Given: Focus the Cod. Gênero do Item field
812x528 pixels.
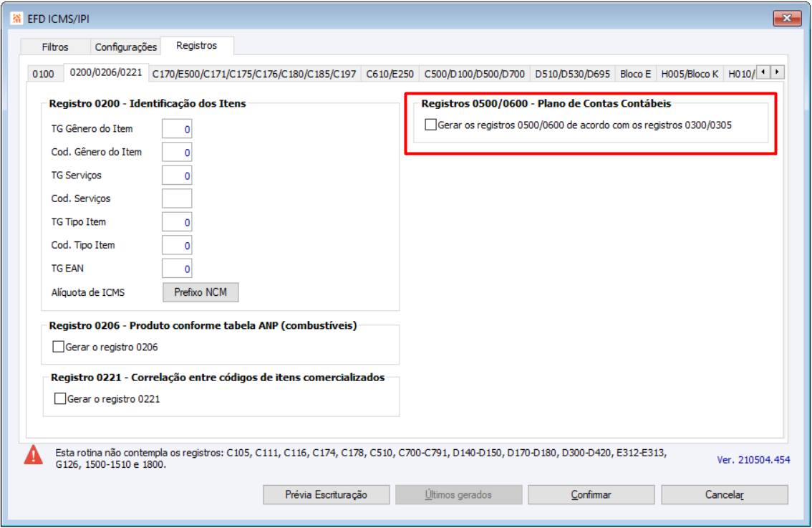Looking at the screenshot, I should pyautogui.click(x=177, y=153).
